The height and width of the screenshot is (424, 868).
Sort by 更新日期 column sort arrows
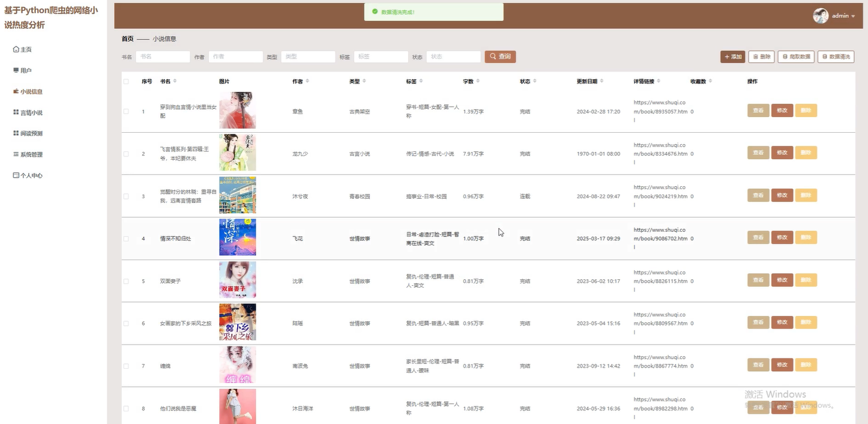(x=601, y=81)
